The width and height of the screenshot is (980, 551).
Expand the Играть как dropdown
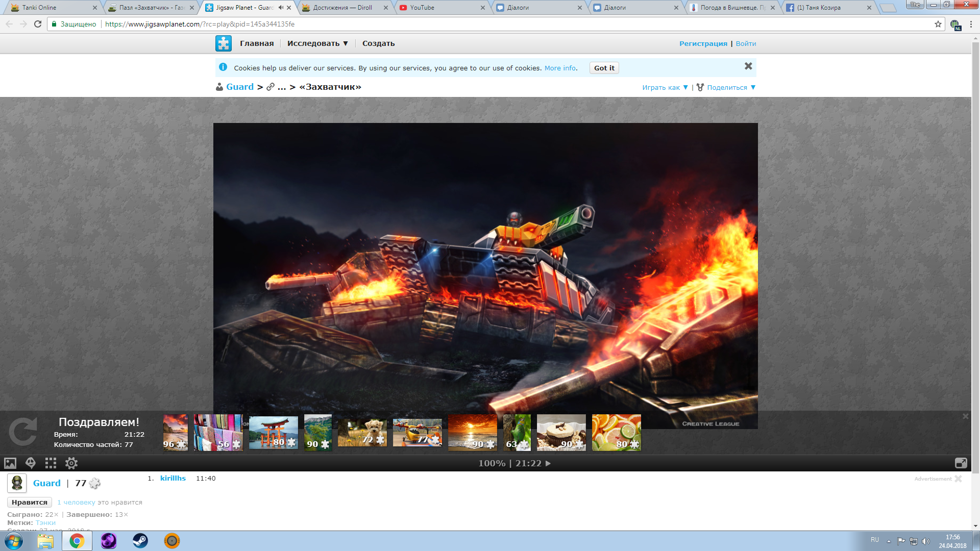pos(665,88)
